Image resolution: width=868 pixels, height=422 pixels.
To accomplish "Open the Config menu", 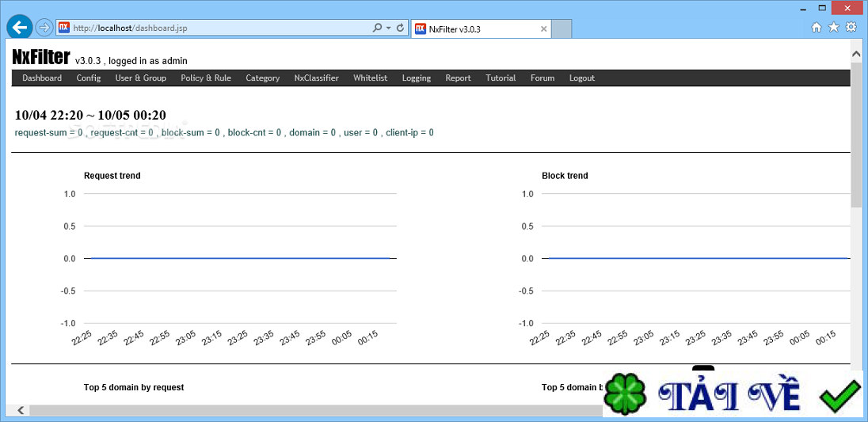I will (88, 78).
